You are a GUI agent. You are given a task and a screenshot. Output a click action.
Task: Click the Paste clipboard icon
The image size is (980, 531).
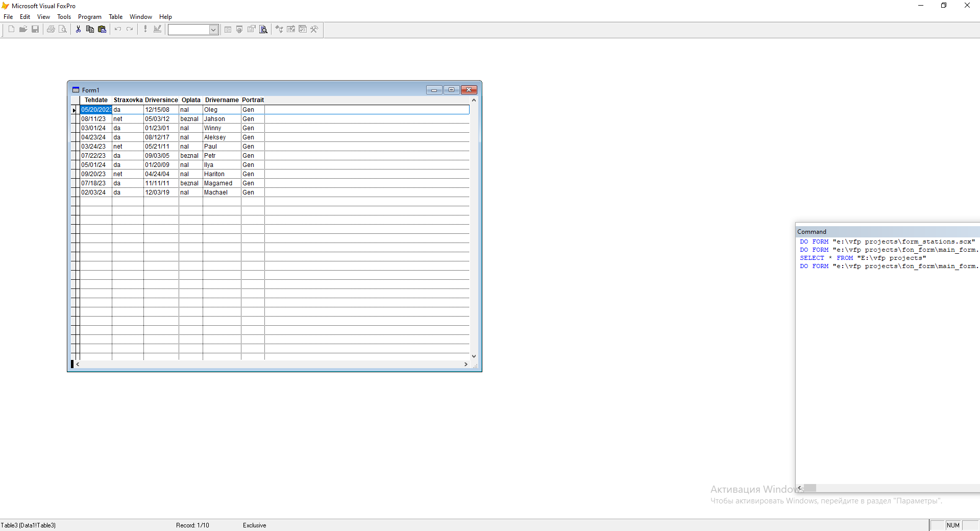tap(102, 29)
